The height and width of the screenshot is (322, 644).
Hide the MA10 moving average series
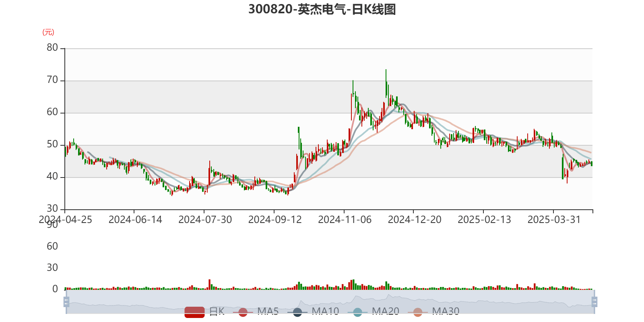[313, 312]
